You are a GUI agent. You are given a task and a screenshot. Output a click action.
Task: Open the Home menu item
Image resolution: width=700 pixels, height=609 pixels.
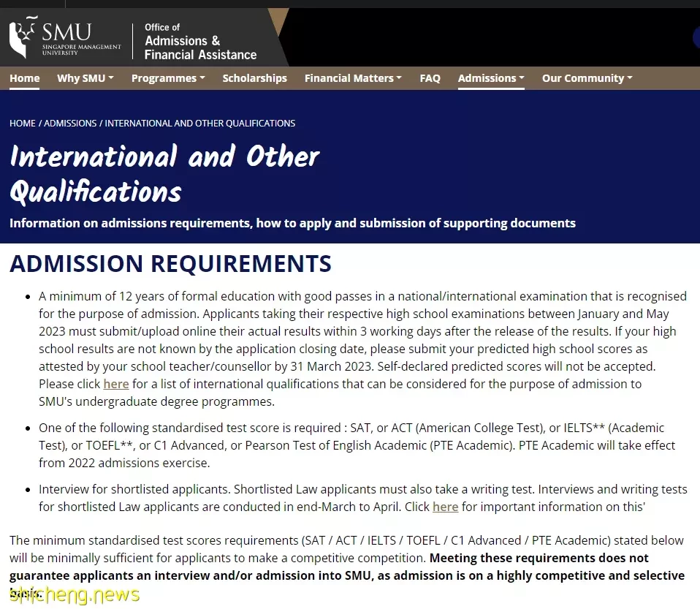[x=25, y=78]
